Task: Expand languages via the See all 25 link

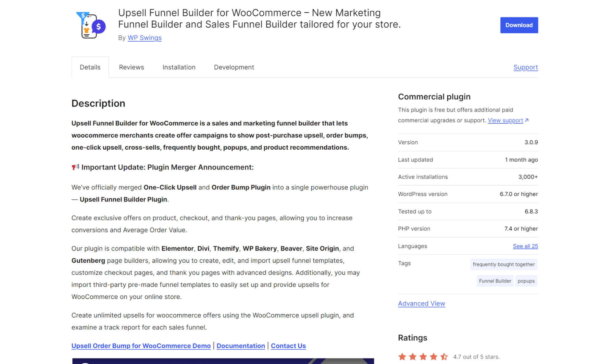Action: pyautogui.click(x=525, y=246)
